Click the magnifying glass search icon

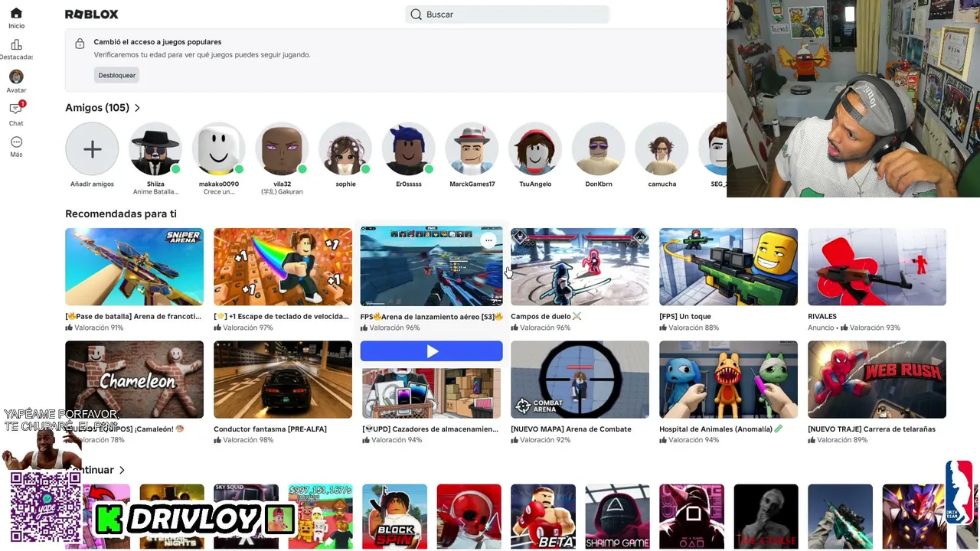point(416,15)
